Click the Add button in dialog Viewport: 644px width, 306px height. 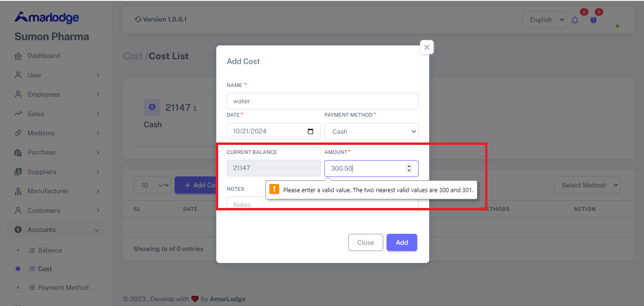point(401,242)
